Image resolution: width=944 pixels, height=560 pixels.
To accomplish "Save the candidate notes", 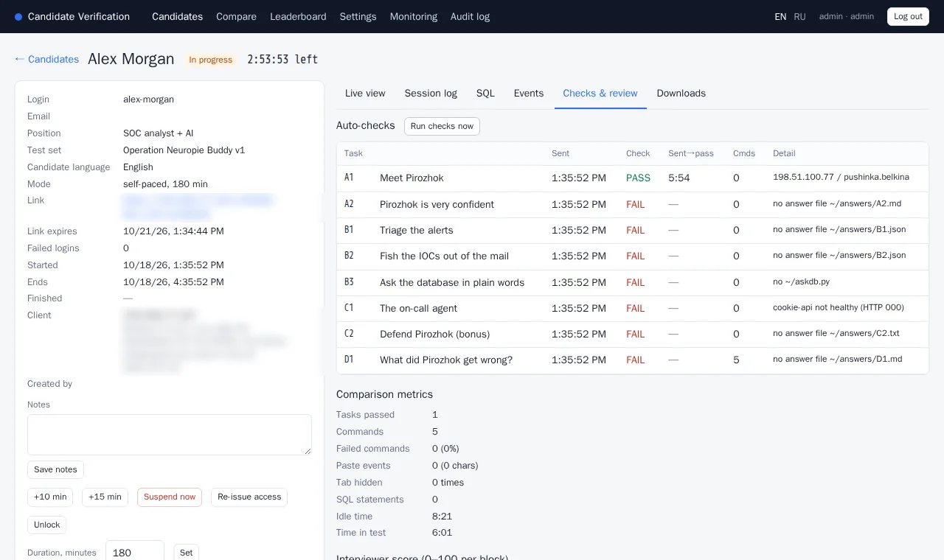I will pos(55,469).
